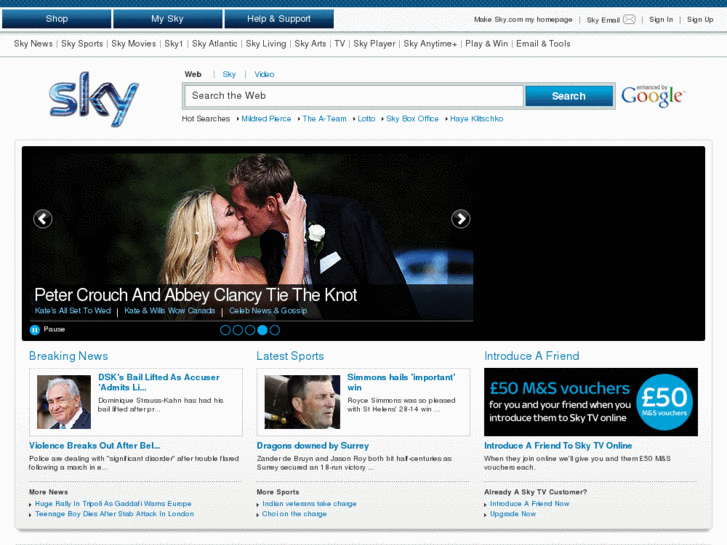The height and width of the screenshot is (545, 727).
Task: Click hot search The A-Team
Action: tap(325, 119)
